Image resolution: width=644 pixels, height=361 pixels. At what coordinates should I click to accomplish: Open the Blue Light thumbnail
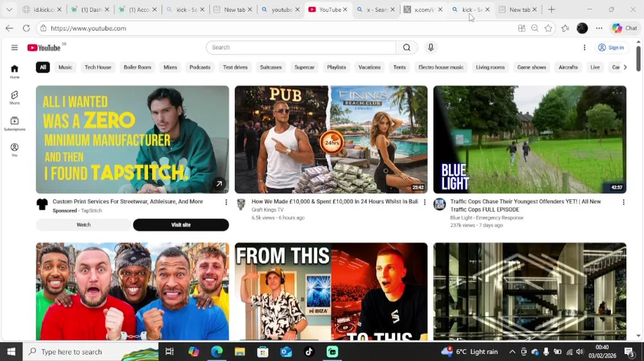(530, 139)
